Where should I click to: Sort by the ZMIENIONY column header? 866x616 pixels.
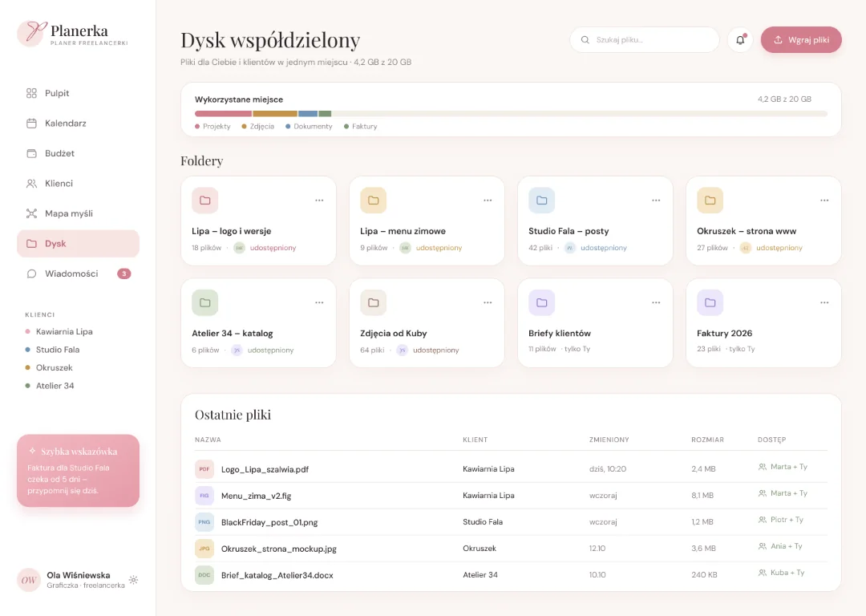[609, 440]
